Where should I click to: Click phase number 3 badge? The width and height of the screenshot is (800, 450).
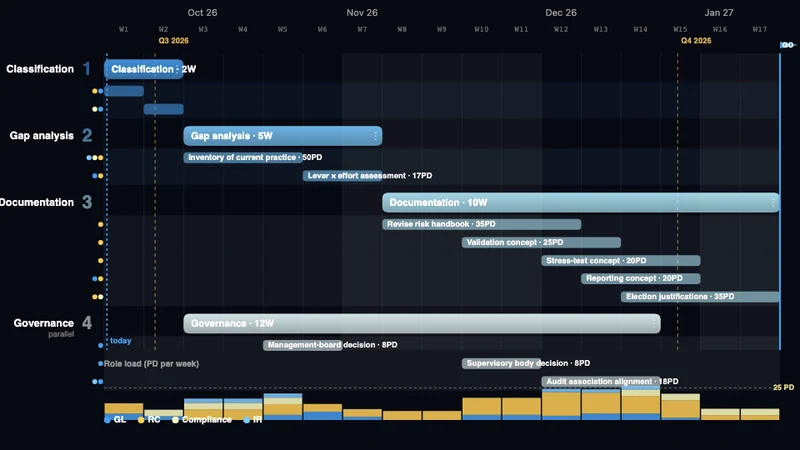point(87,203)
